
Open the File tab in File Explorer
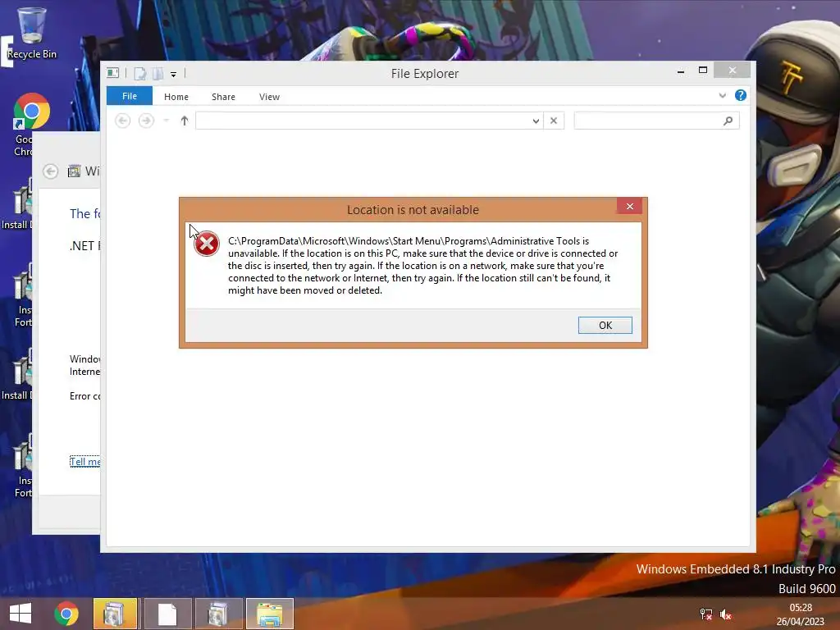tap(129, 96)
